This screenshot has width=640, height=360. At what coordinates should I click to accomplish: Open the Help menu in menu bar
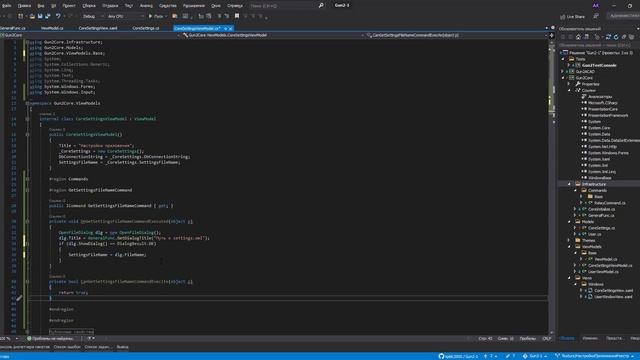coord(235,6)
